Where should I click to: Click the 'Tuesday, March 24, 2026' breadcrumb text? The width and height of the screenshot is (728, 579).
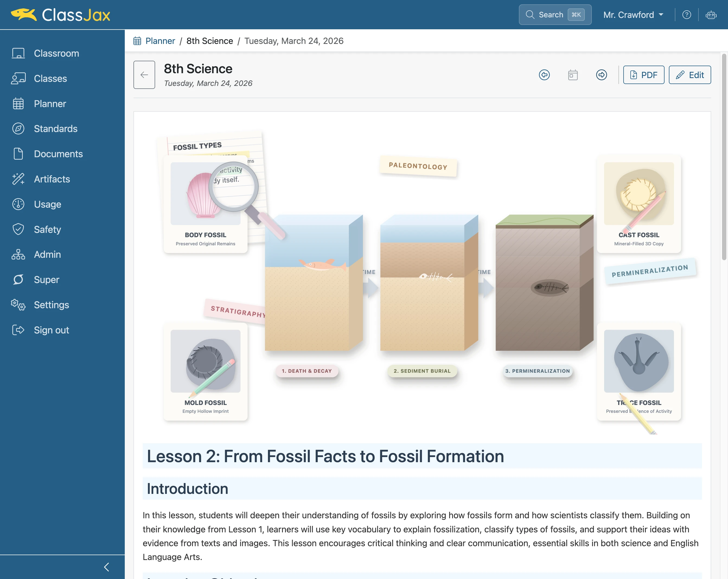click(x=294, y=41)
